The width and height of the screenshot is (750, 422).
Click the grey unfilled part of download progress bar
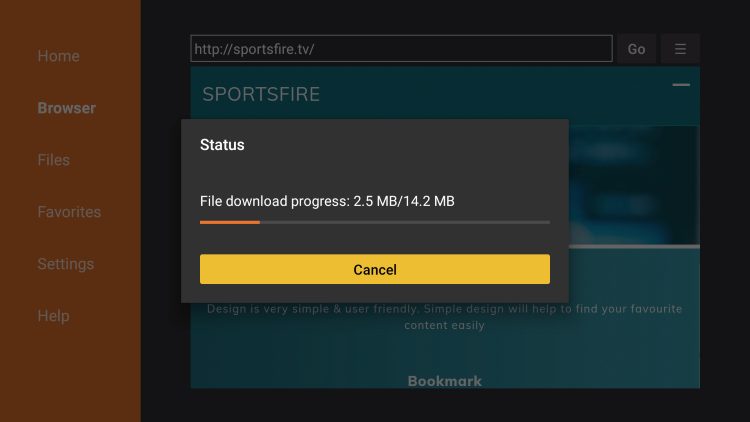tap(405, 222)
